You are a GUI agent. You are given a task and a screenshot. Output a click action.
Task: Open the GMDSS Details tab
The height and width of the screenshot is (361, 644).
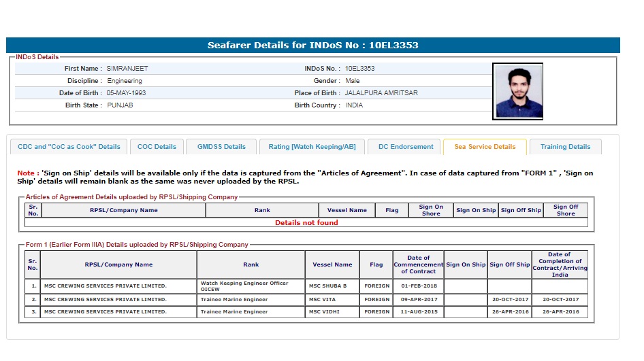(x=221, y=147)
